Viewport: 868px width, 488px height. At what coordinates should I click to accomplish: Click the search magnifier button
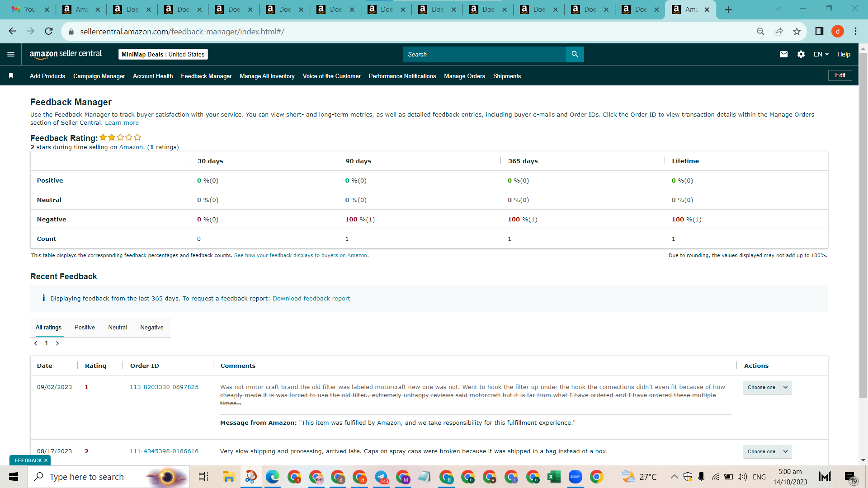tap(575, 54)
